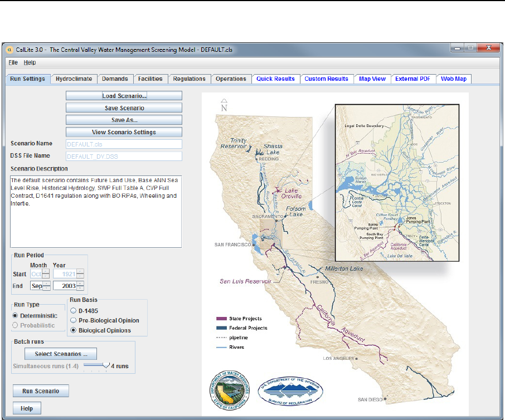This screenshot has height=420, width=505.
Task: Click Shasta Lake label on the map
Action: click(273, 149)
